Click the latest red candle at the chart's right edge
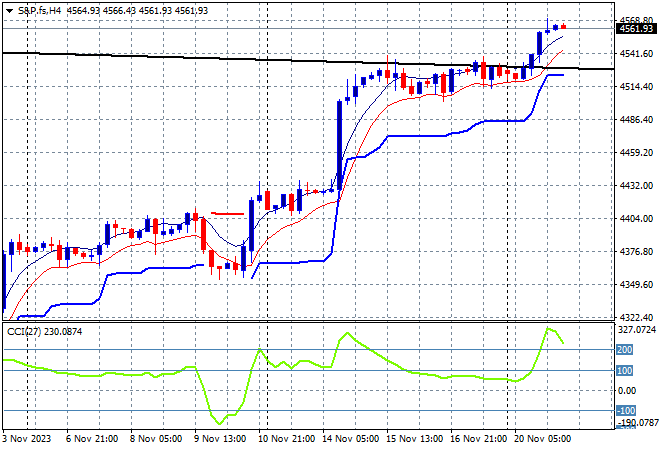660x450 pixels. 564,27
